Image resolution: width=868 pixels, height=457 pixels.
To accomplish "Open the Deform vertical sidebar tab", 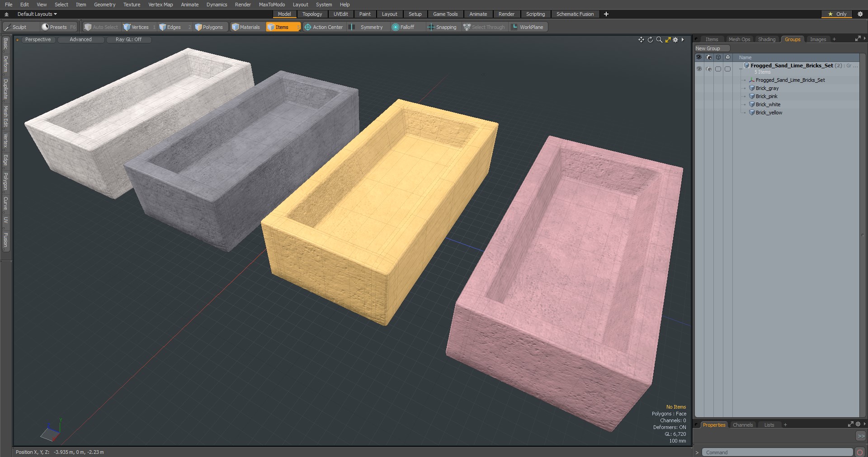I will (x=5, y=65).
